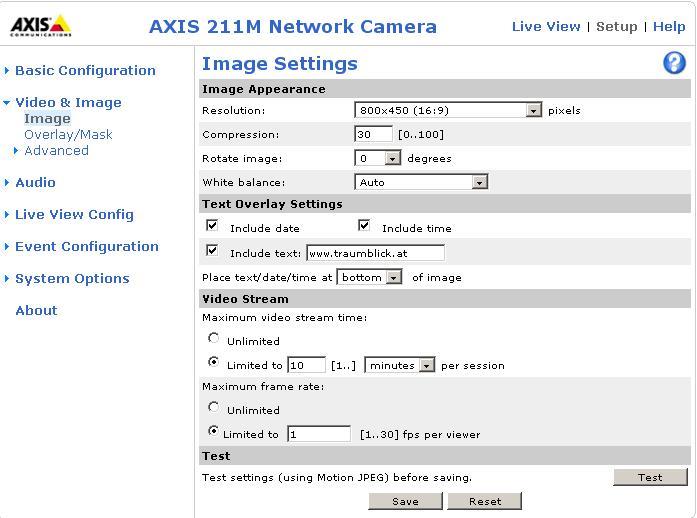Screen dimensions: 697x518
Task: Expand the Event Configuration arrow
Action: pyautogui.click(x=7, y=246)
